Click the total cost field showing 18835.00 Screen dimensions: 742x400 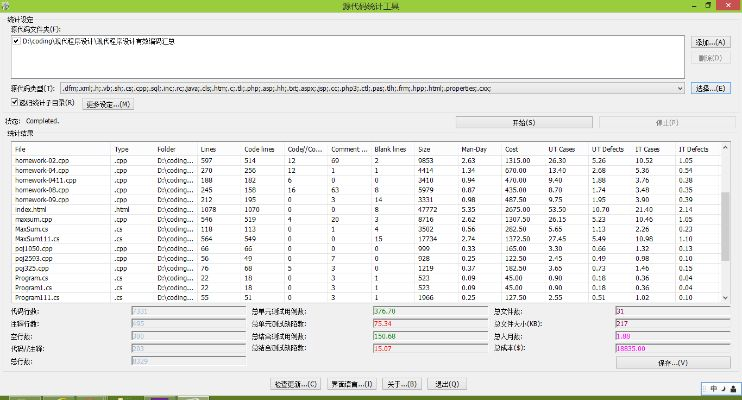click(x=672, y=348)
